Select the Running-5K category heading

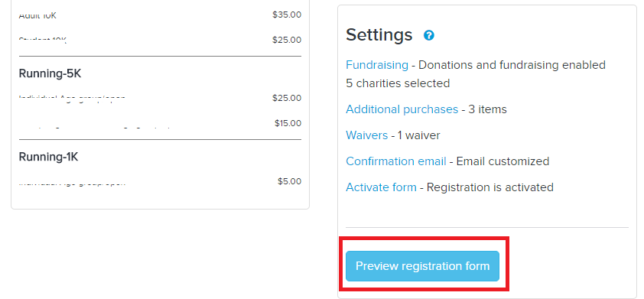point(50,74)
